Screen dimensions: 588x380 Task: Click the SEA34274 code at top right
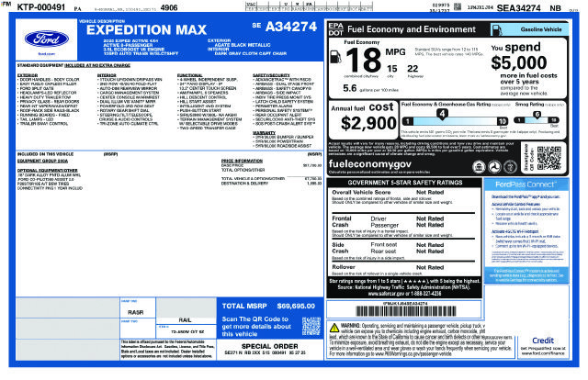pos(518,8)
